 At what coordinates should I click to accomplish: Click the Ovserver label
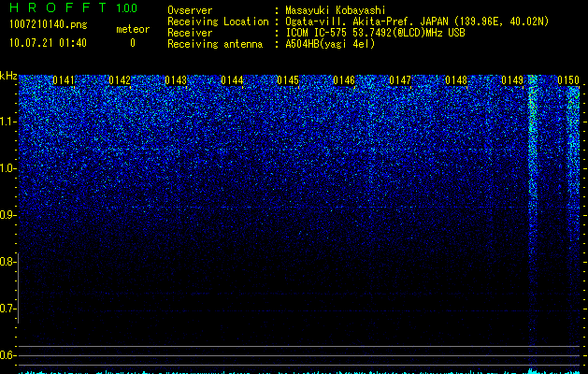(190, 10)
